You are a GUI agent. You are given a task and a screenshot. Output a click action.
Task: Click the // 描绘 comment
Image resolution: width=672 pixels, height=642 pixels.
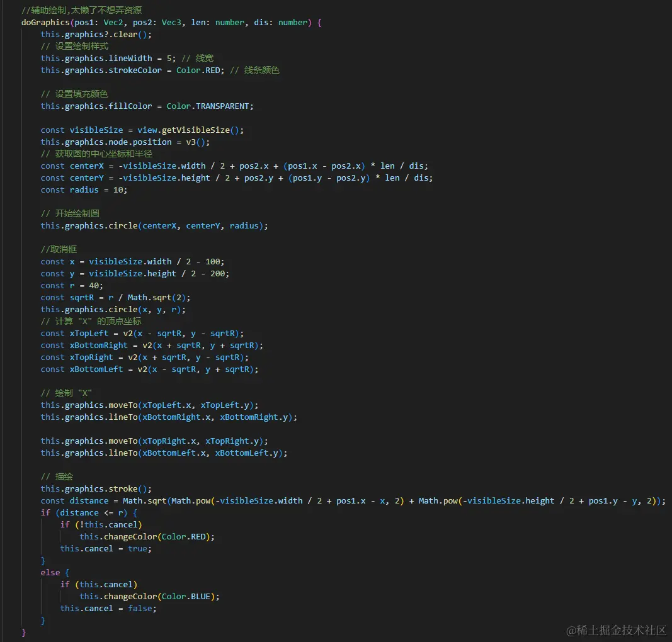click(x=57, y=477)
